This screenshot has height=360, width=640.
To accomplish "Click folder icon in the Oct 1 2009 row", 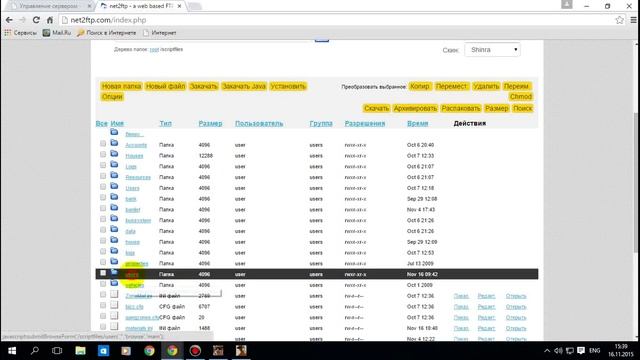I will (114, 283).
